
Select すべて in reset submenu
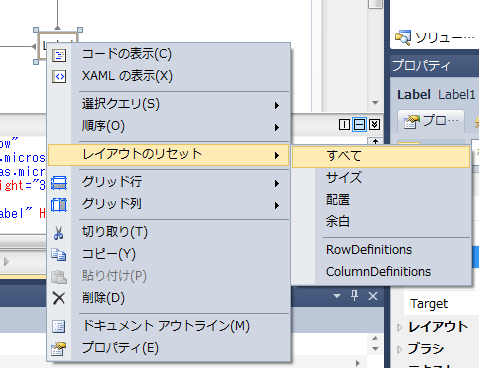(x=381, y=157)
